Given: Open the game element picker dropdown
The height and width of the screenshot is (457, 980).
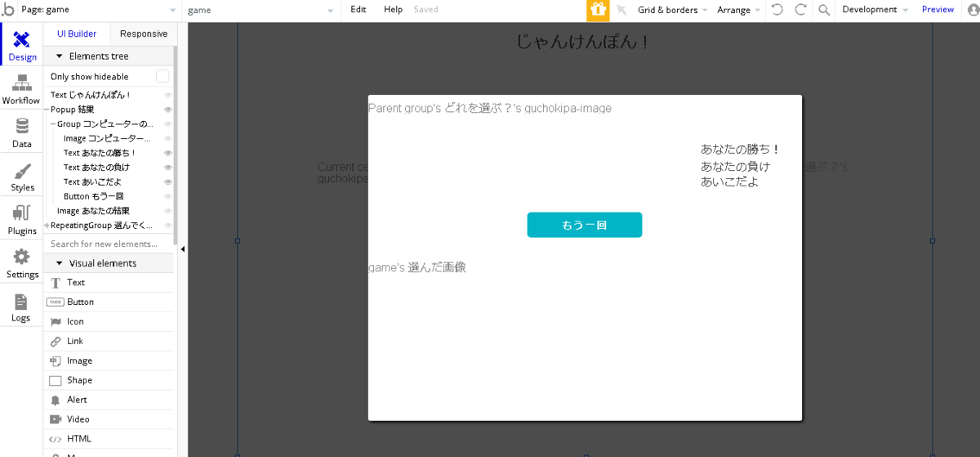Looking at the screenshot, I should pyautogui.click(x=261, y=10).
